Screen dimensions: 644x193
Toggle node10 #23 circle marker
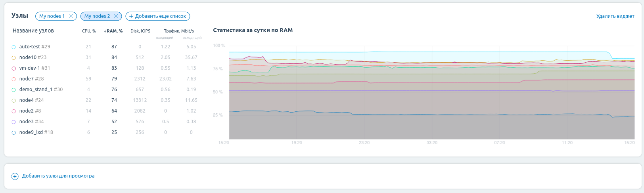click(x=13, y=58)
